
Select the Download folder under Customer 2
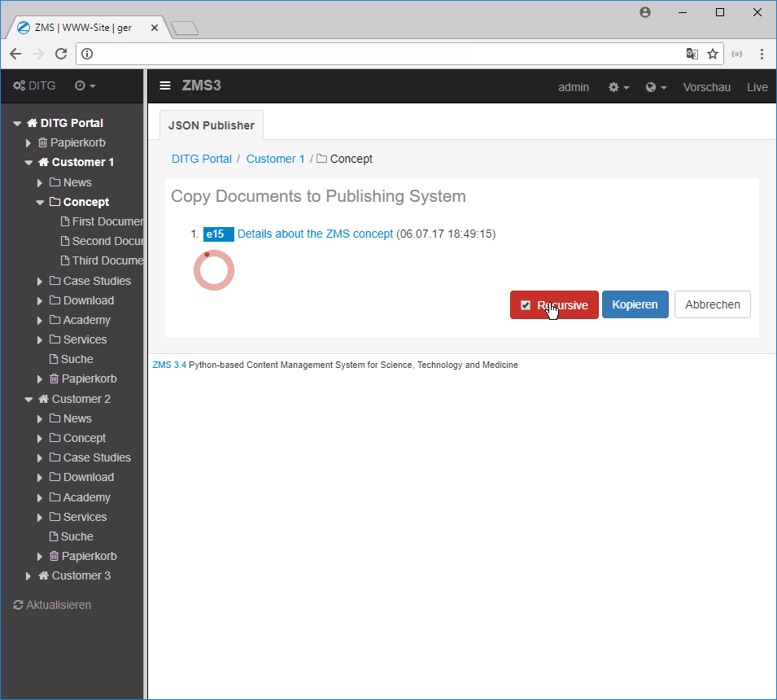pos(89,478)
